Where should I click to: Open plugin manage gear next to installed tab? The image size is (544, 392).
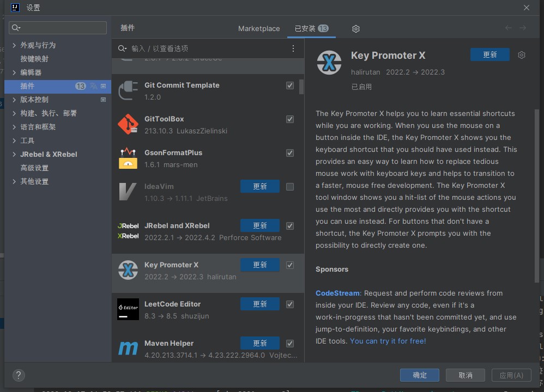click(355, 29)
